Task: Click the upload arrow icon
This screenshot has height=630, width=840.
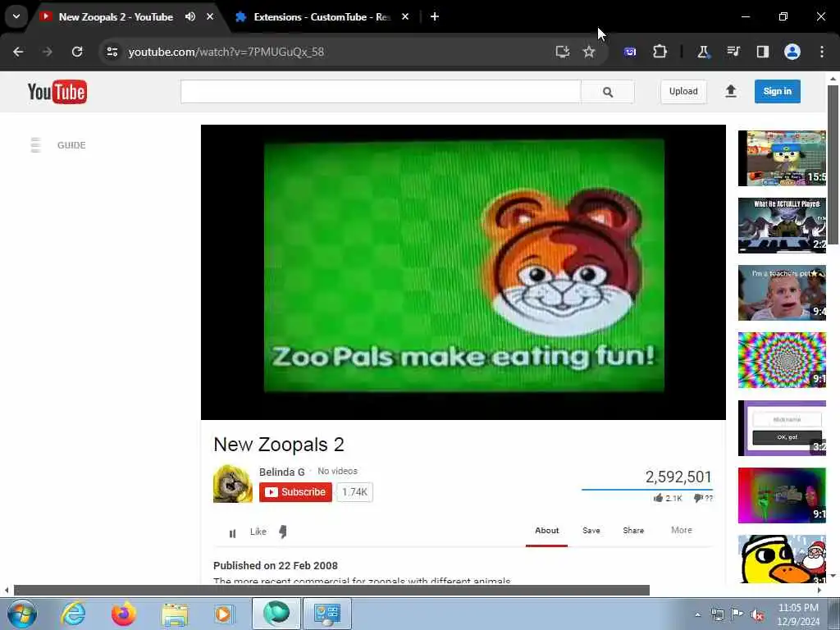Action: coord(731,91)
